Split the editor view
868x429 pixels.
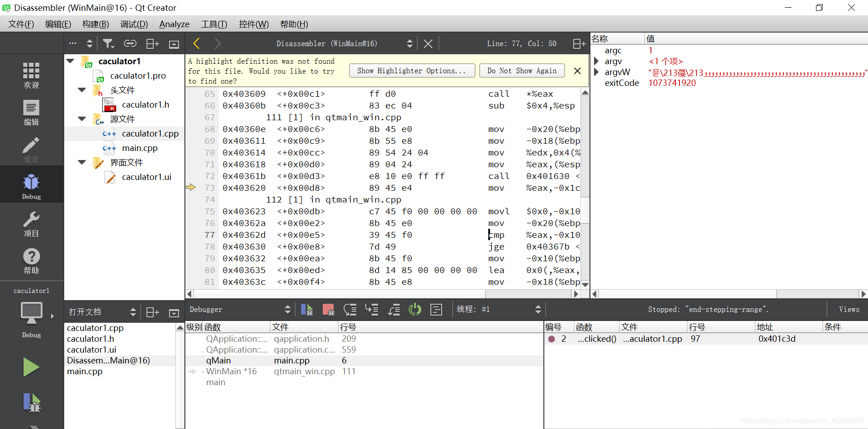coord(579,43)
